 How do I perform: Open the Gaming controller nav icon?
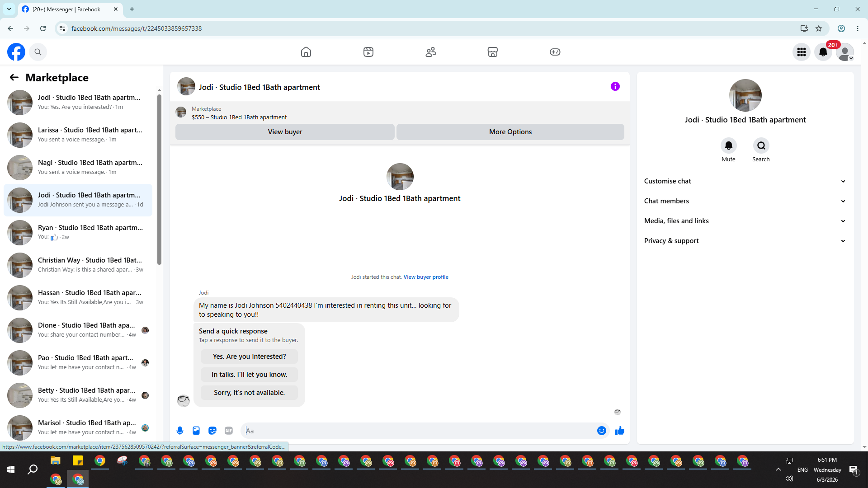coord(555,52)
